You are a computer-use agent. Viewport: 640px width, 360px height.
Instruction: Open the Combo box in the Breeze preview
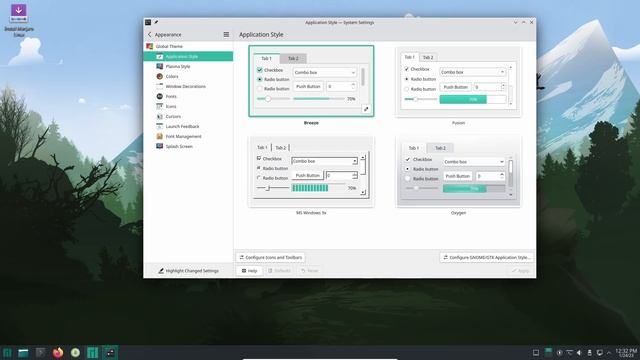pyautogui.click(x=324, y=72)
